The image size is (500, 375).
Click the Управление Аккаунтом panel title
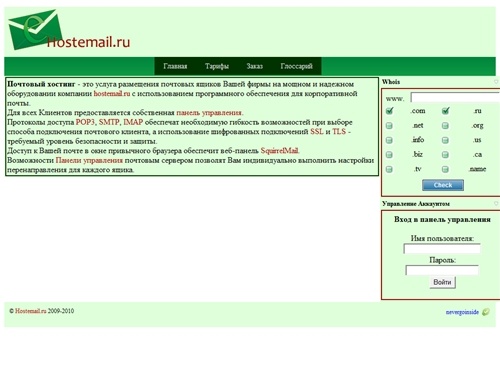click(x=416, y=203)
